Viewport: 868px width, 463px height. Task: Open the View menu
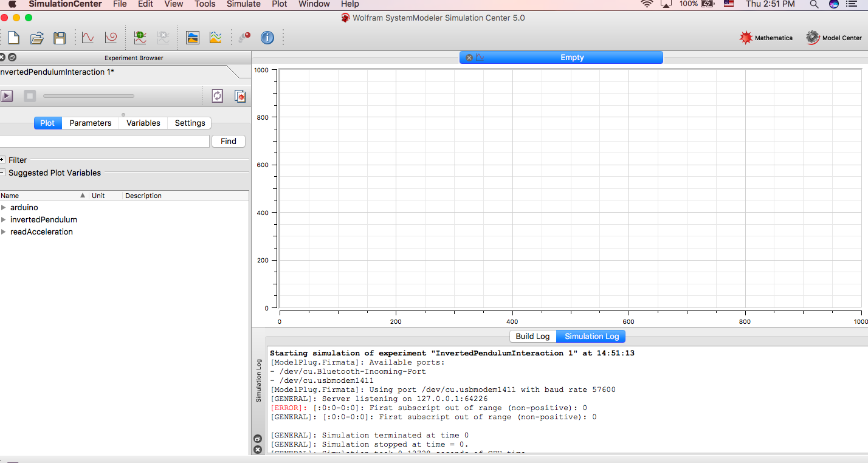point(173,4)
